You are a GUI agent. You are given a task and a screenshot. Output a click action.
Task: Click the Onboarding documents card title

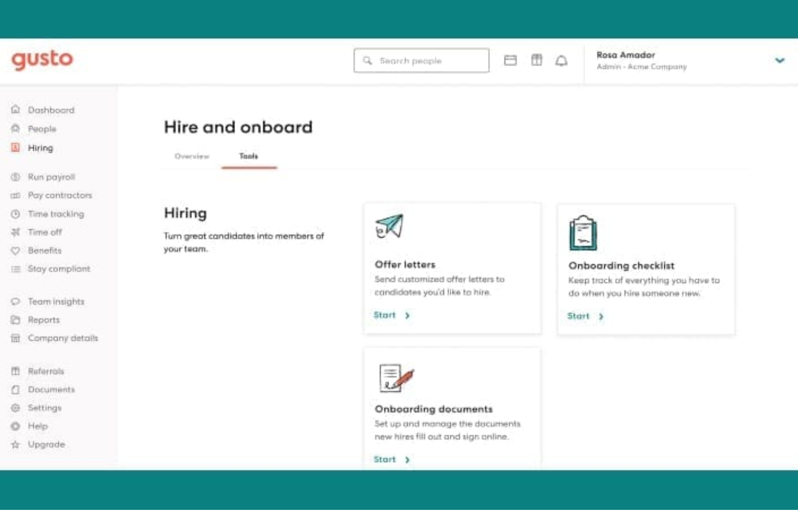tap(434, 409)
